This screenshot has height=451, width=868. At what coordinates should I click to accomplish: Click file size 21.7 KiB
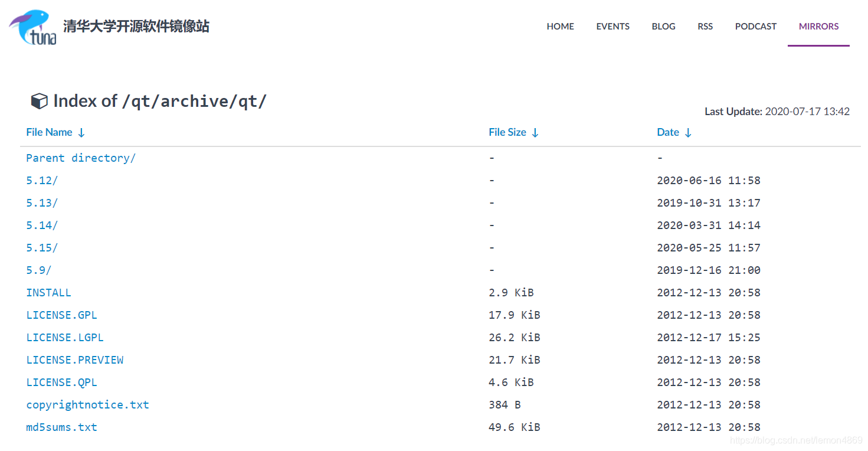tap(515, 360)
